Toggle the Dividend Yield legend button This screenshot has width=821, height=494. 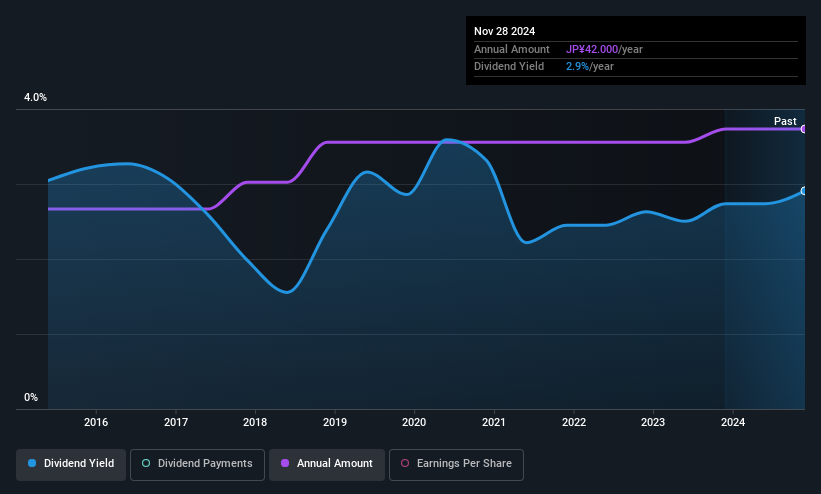[x=71, y=464]
